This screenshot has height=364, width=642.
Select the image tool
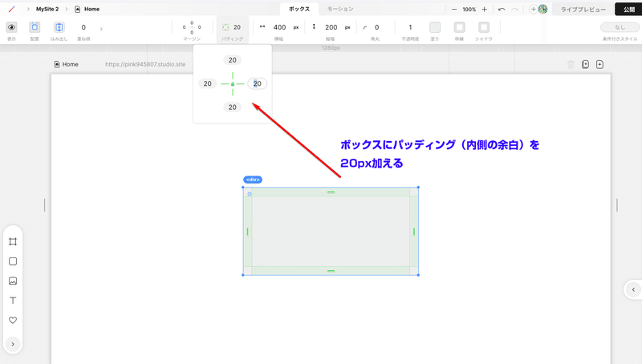click(x=13, y=281)
